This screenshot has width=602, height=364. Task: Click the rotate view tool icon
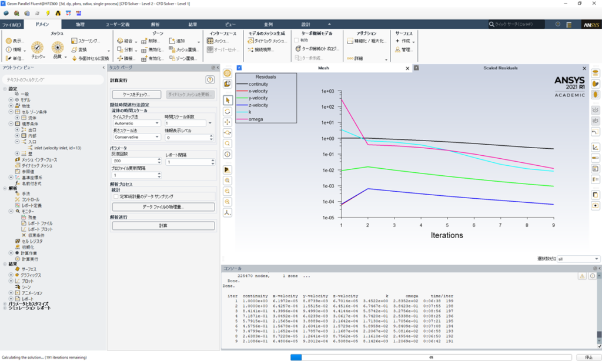click(x=228, y=111)
